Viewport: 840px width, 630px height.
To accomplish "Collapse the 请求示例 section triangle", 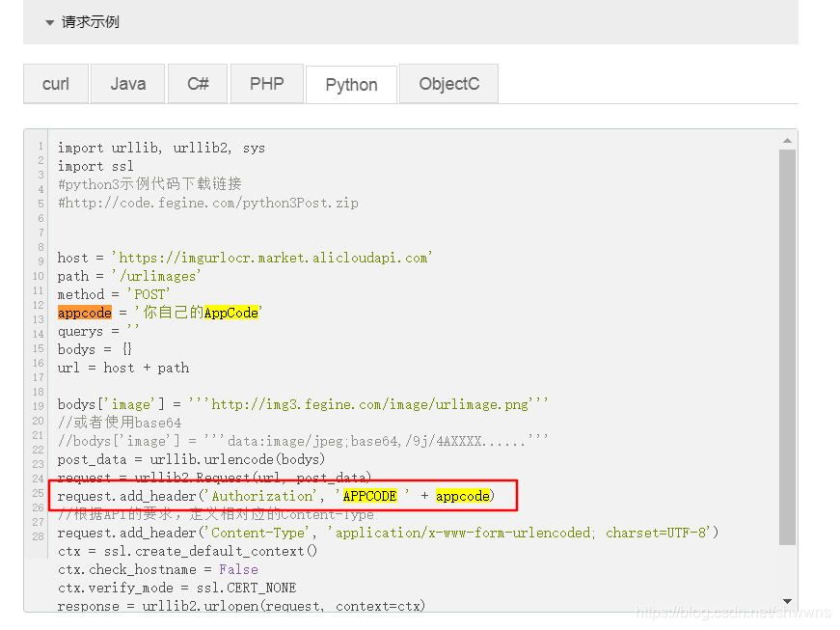I will [50, 22].
